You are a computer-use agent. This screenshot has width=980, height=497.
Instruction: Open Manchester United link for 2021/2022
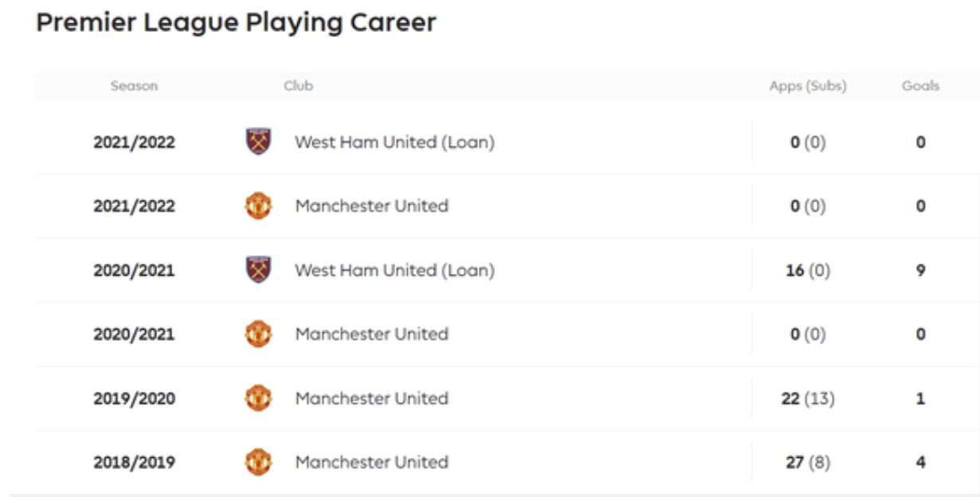click(371, 205)
